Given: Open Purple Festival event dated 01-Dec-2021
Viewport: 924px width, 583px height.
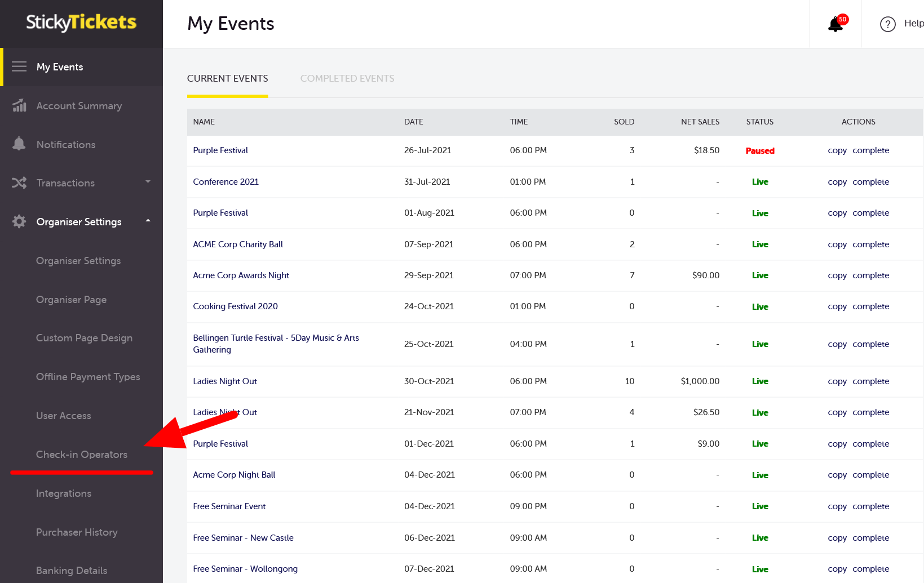Looking at the screenshot, I should tap(220, 444).
